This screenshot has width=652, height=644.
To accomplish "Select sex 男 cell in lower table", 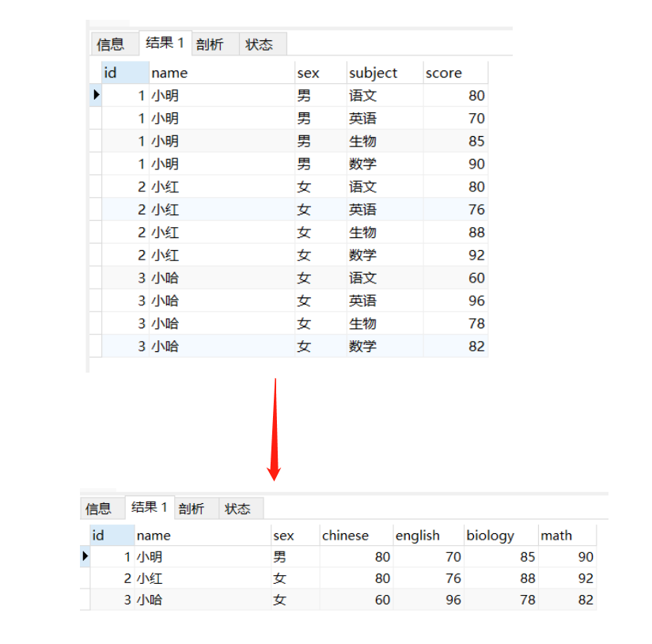I will pos(296,557).
